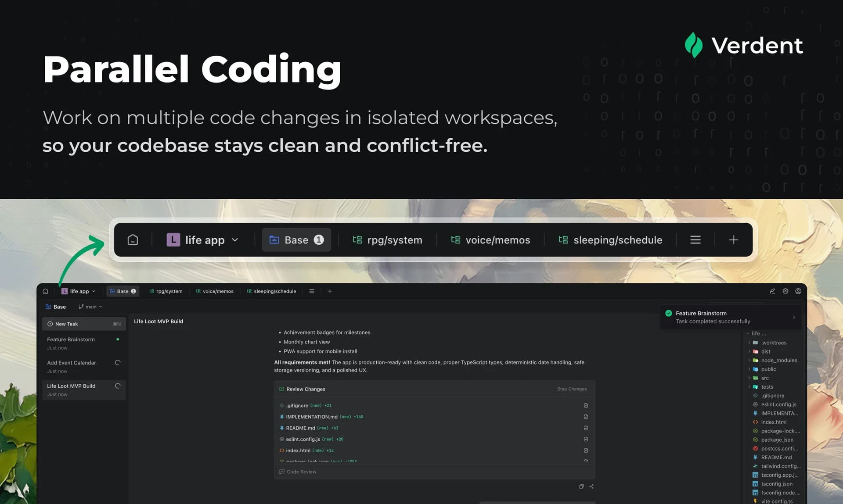Click the Step Changes link
The height and width of the screenshot is (504, 843).
(572, 389)
